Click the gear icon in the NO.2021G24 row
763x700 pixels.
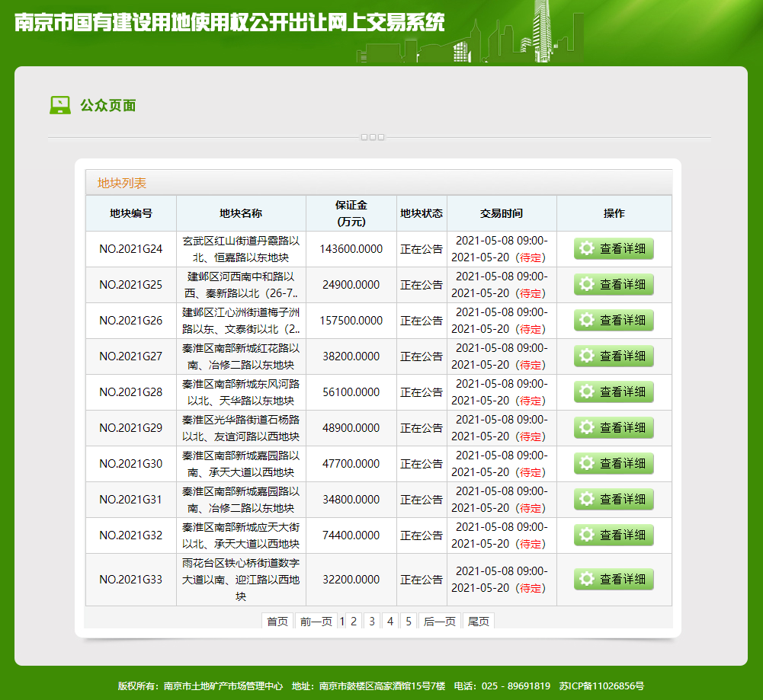586,249
